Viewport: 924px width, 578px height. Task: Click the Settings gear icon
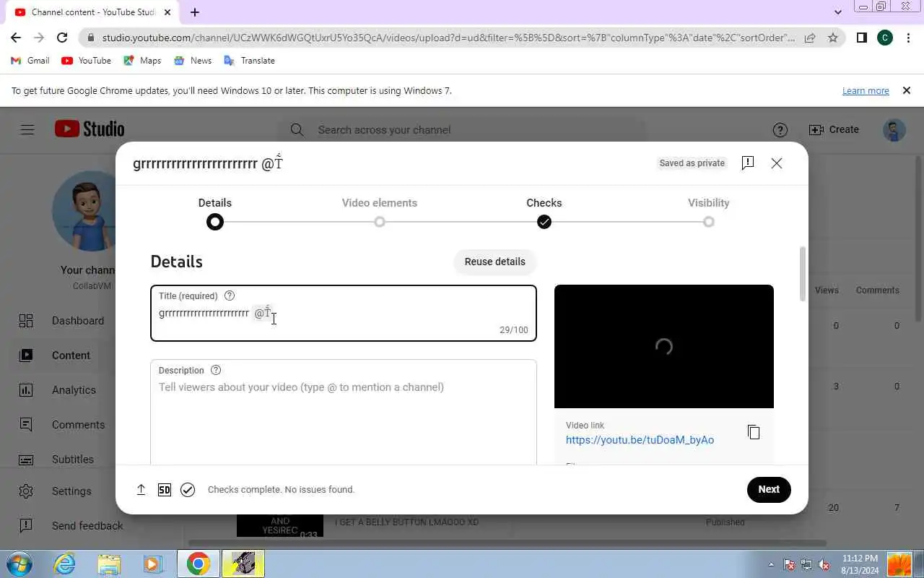pos(26,491)
